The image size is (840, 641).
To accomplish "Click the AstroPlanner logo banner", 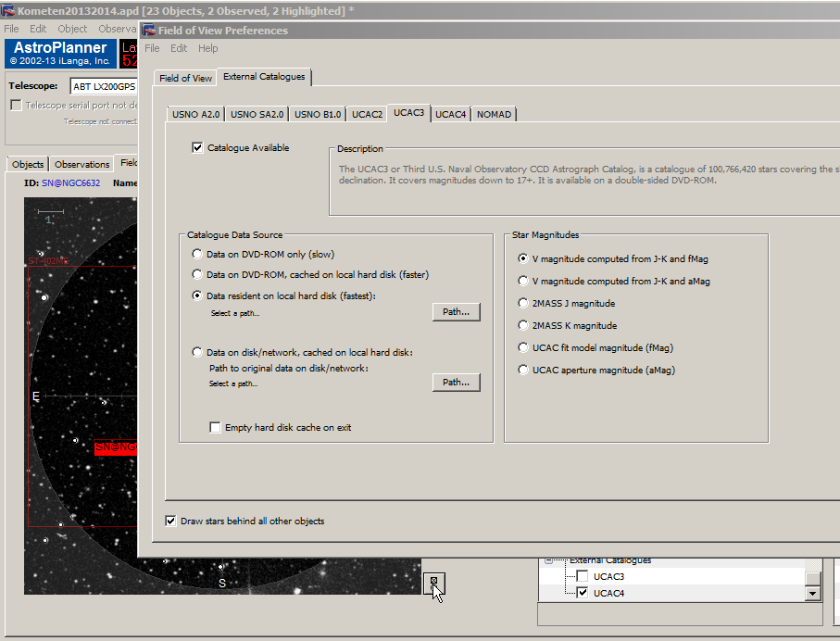I will click(60, 54).
